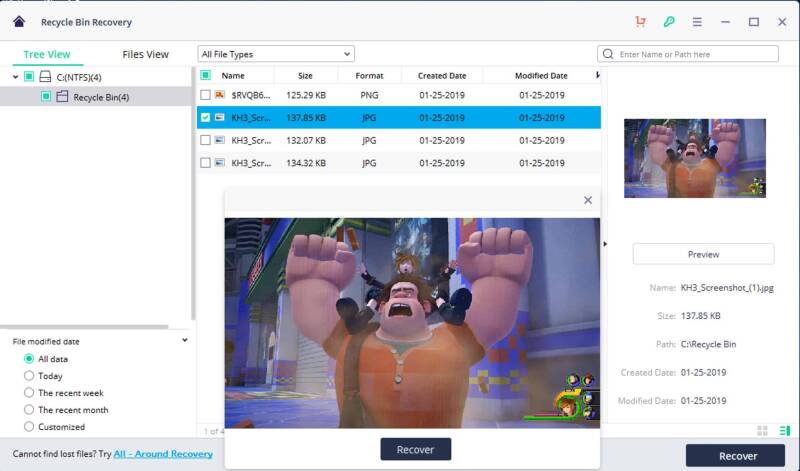The image size is (800, 471).
Task: Click the main Recover button at bottom right
Action: coord(735,456)
